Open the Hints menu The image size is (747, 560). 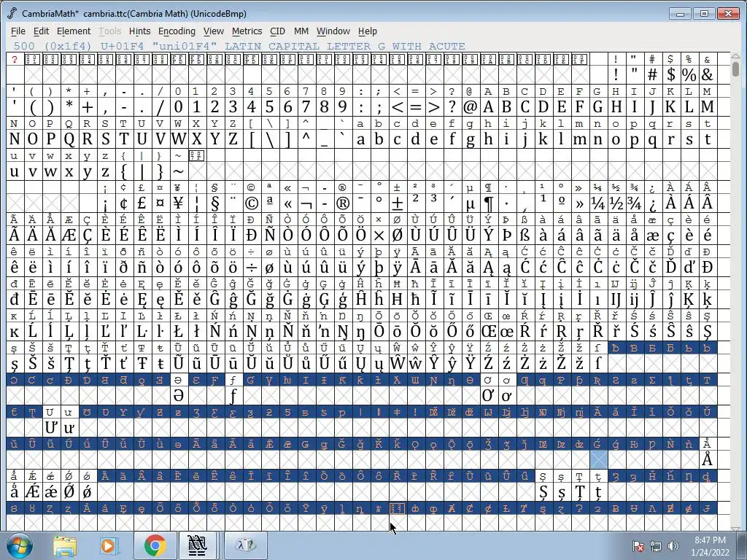point(139,31)
